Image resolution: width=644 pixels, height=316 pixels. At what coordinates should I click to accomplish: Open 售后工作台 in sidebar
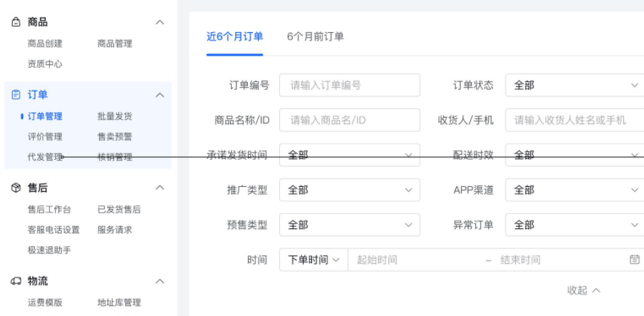point(49,210)
